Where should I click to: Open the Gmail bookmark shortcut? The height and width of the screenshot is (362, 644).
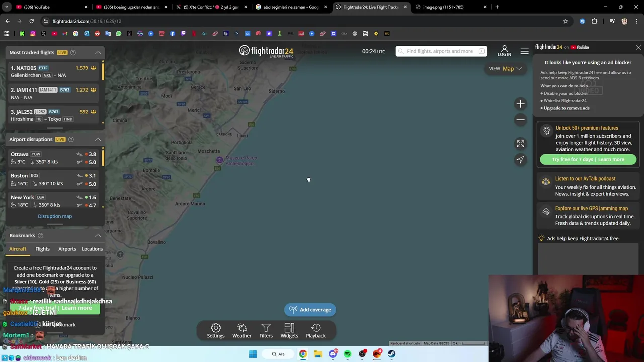click(65, 34)
